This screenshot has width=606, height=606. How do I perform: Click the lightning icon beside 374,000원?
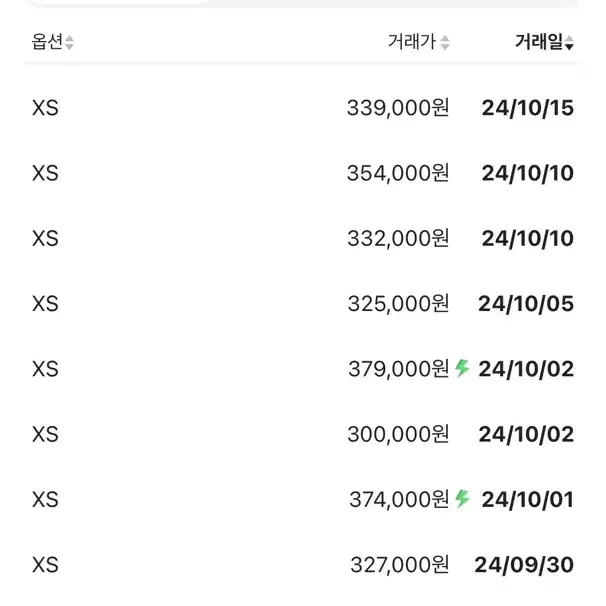(x=462, y=499)
